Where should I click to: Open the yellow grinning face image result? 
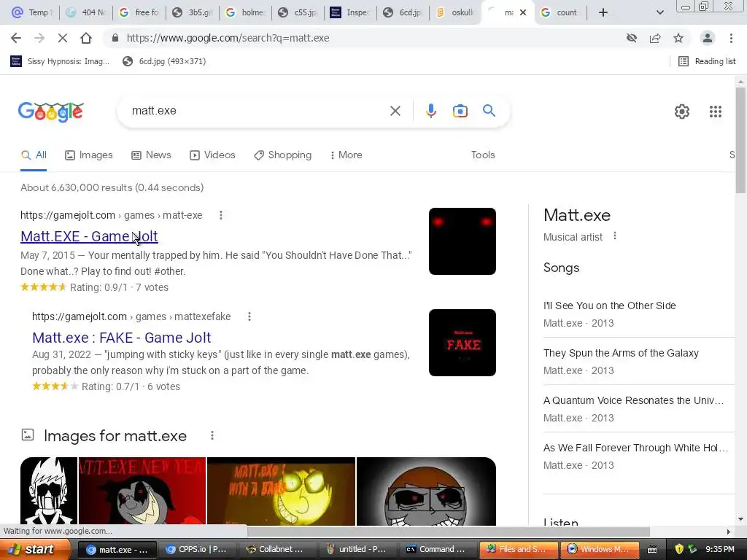click(281, 491)
